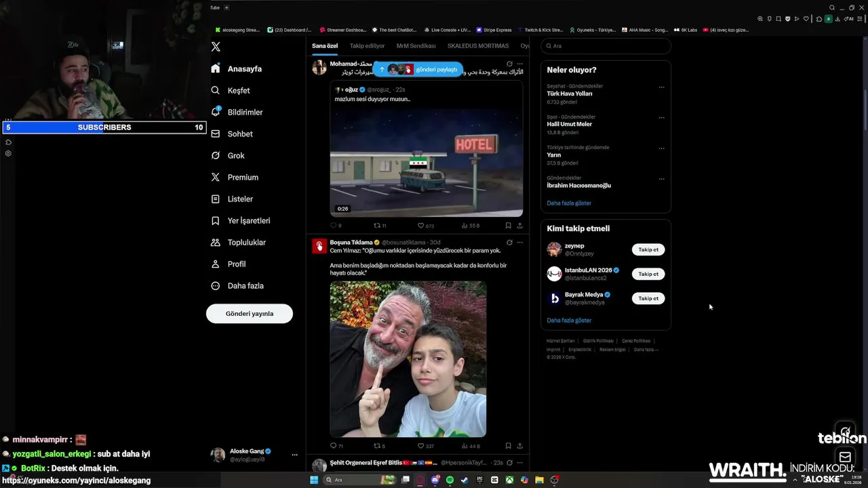Reply to oğuz's hotel video post
Image resolution: width=868 pixels, height=488 pixels.
point(336,226)
